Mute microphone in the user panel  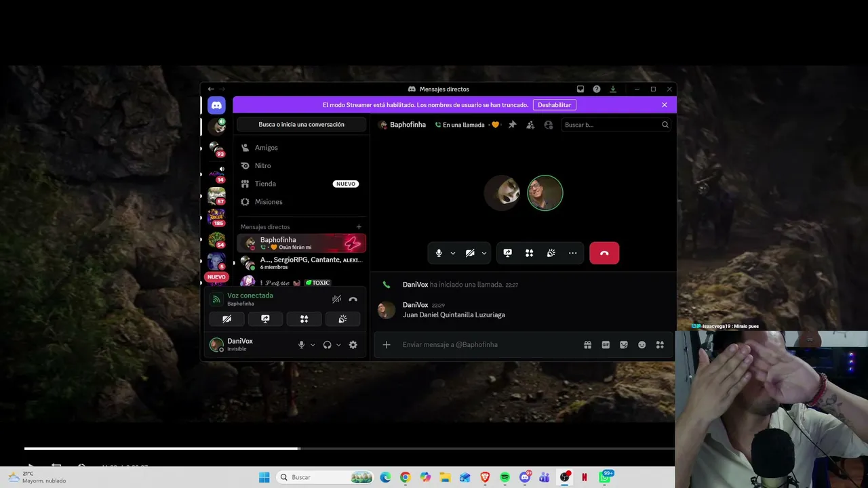(302, 345)
